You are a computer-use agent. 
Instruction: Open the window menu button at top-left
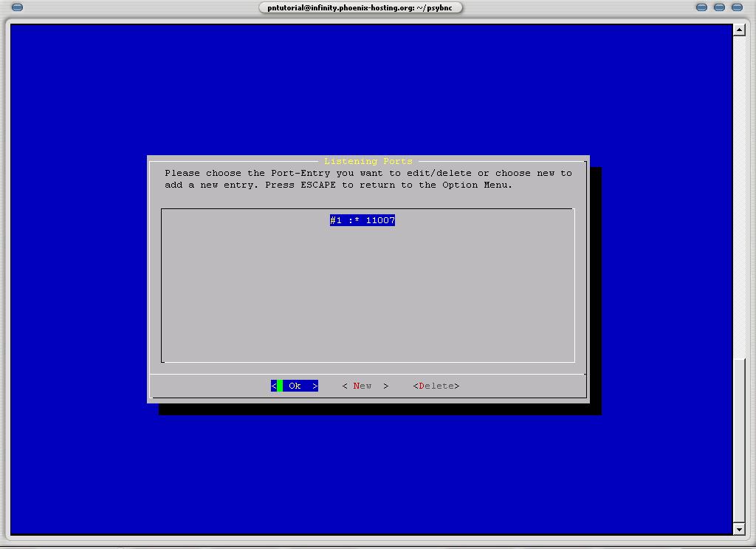(17, 7)
